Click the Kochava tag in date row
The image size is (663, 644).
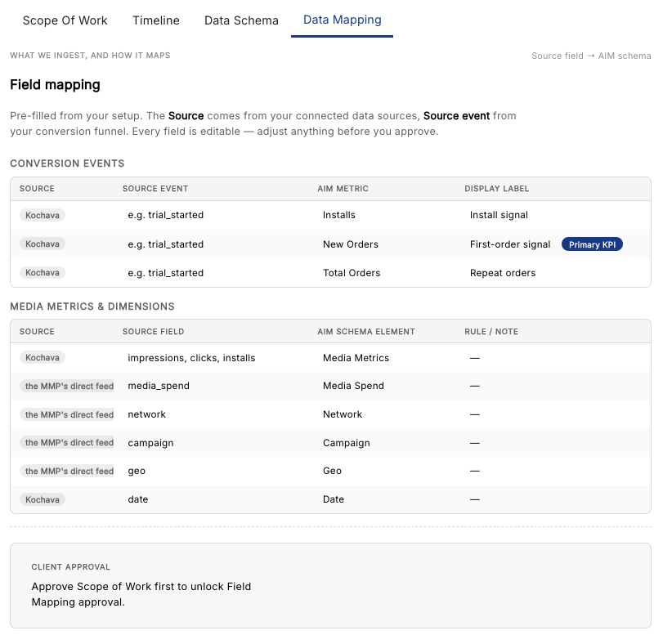[43, 499]
